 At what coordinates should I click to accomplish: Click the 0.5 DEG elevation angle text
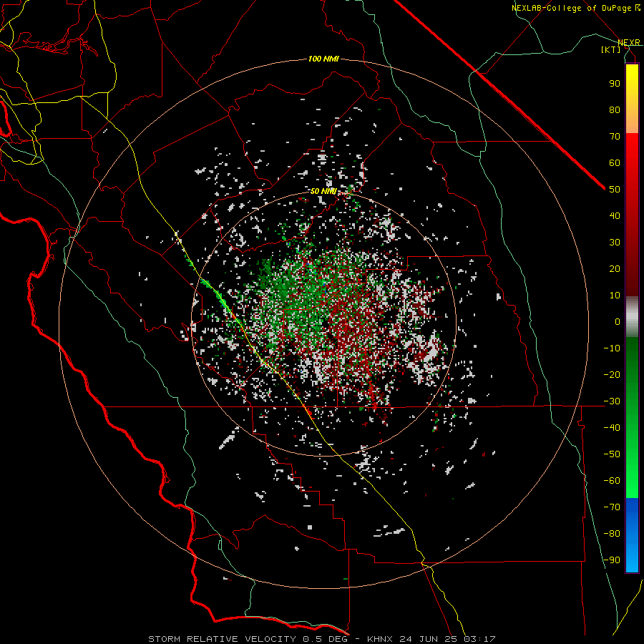click(x=326, y=639)
